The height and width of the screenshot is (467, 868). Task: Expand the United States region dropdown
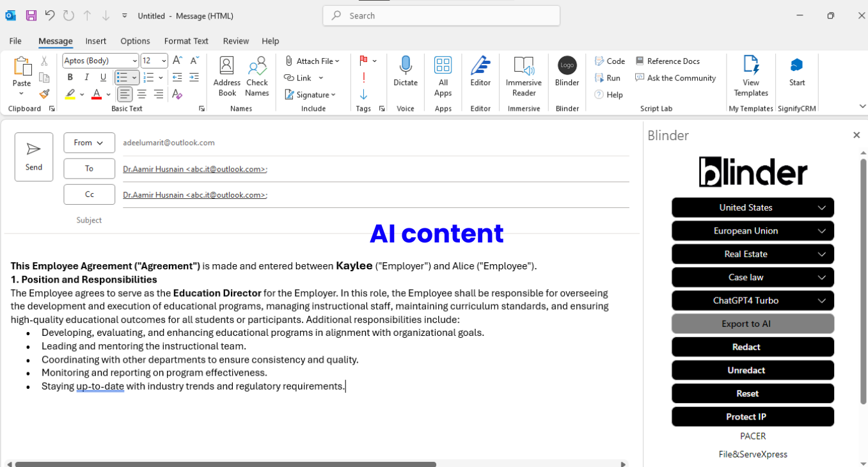[x=752, y=207]
